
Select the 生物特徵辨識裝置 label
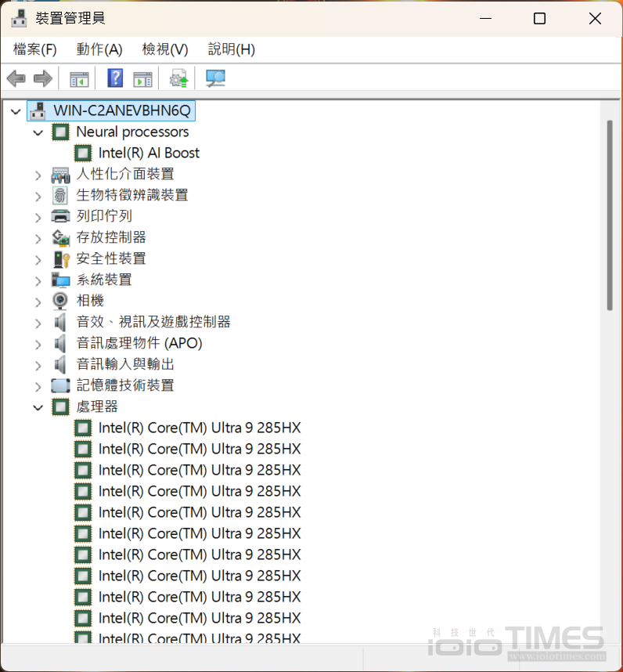tap(132, 195)
